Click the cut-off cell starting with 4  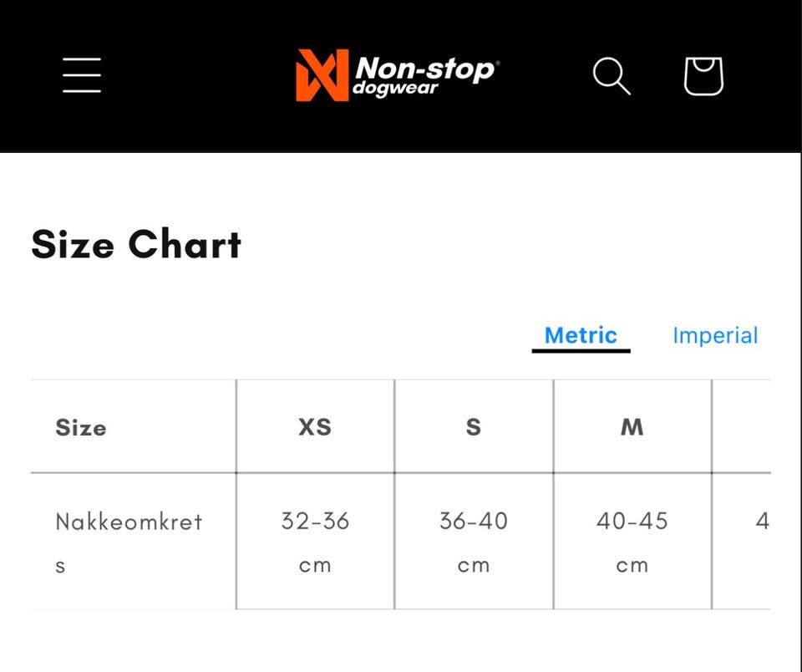[761, 522]
